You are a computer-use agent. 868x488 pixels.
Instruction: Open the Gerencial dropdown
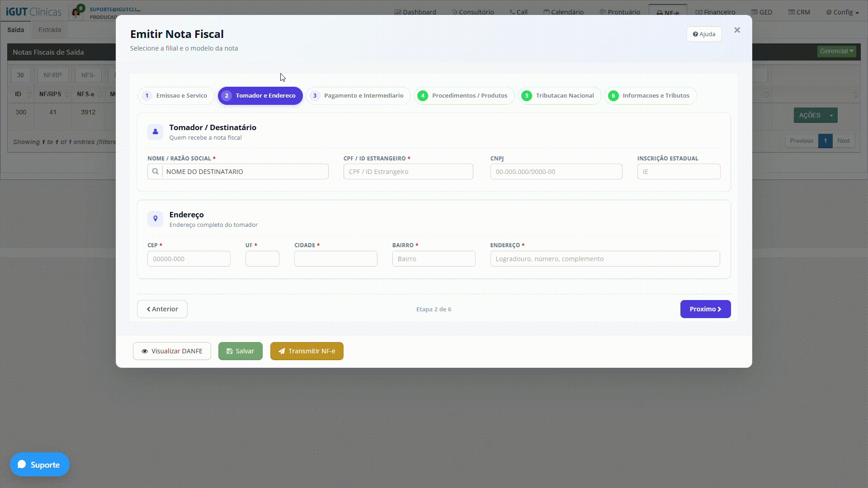point(836,51)
